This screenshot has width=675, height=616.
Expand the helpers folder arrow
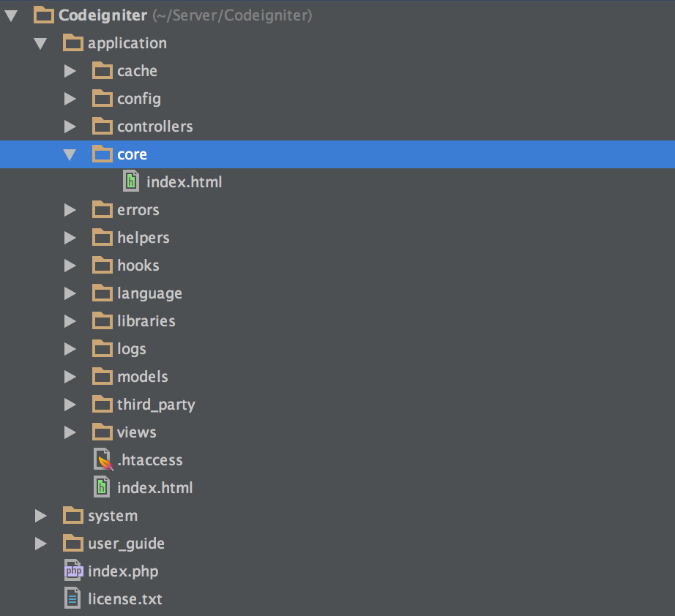tap(70, 238)
